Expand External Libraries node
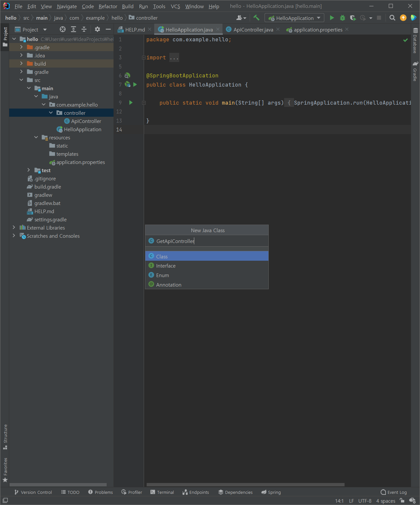The width and height of the screenshot is (420, 505). [14, 228]
